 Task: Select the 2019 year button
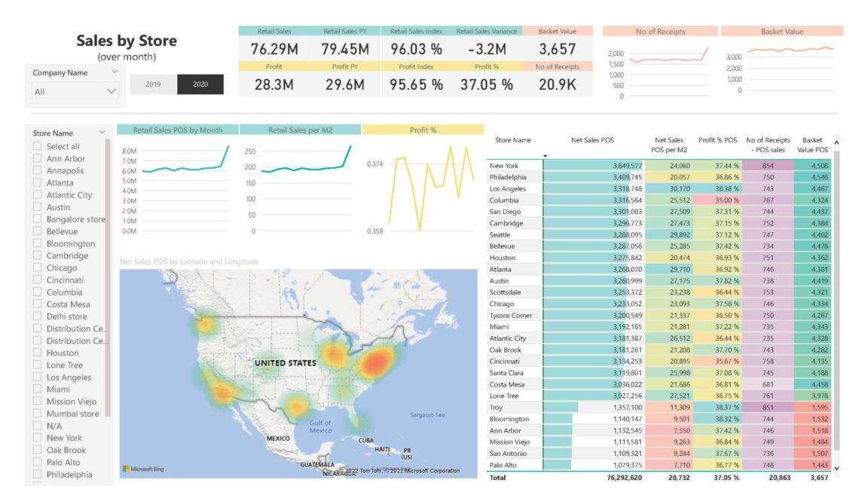[154, 85]
